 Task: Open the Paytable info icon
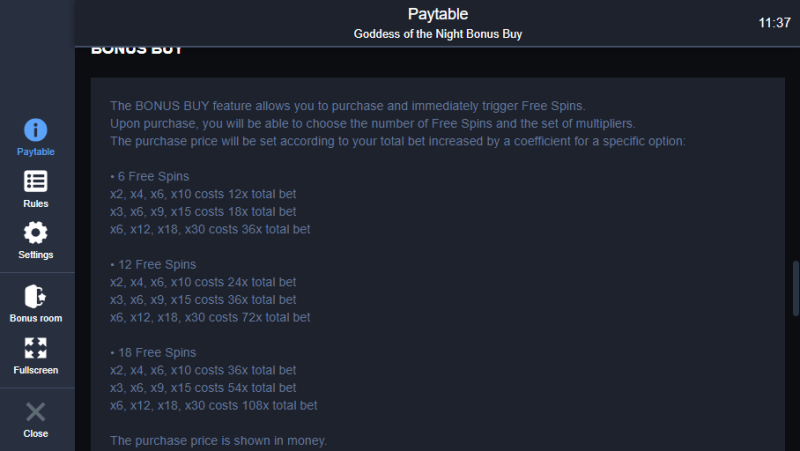tap(35, 130)
